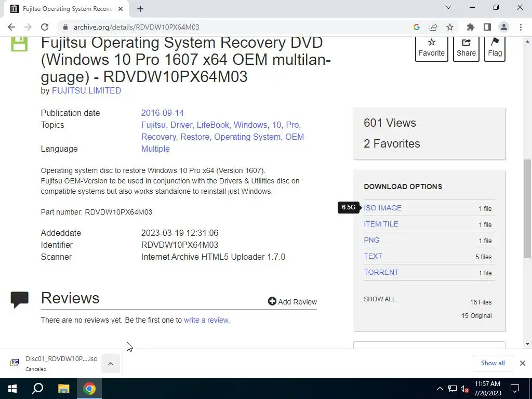The image size is (532, 399).
Task: Select the '601 Views' text
Action: 390,123
